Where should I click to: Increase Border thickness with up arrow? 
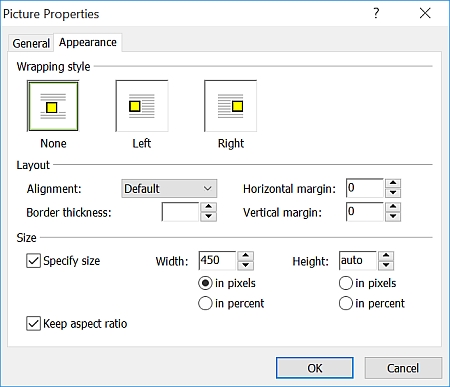click(209, 207)
